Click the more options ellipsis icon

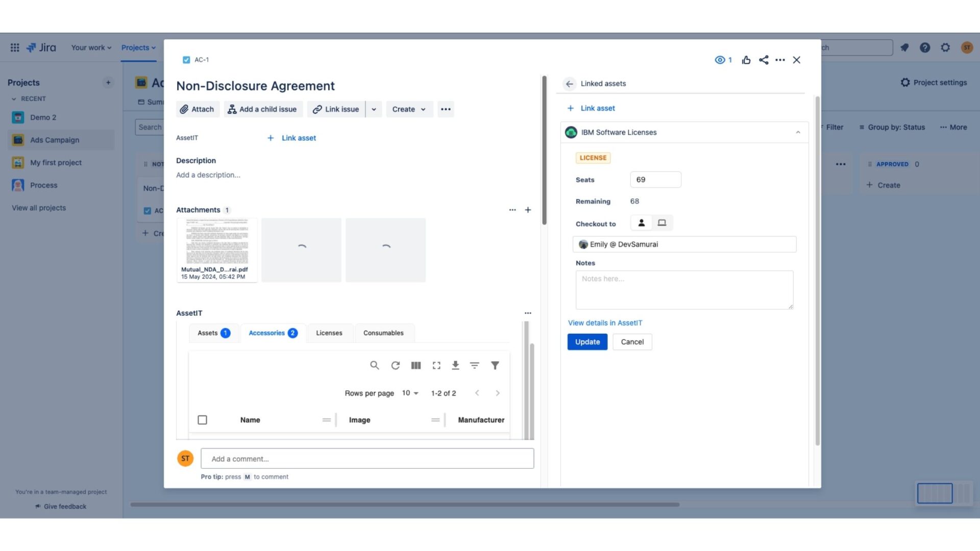[x=779, y=60]
